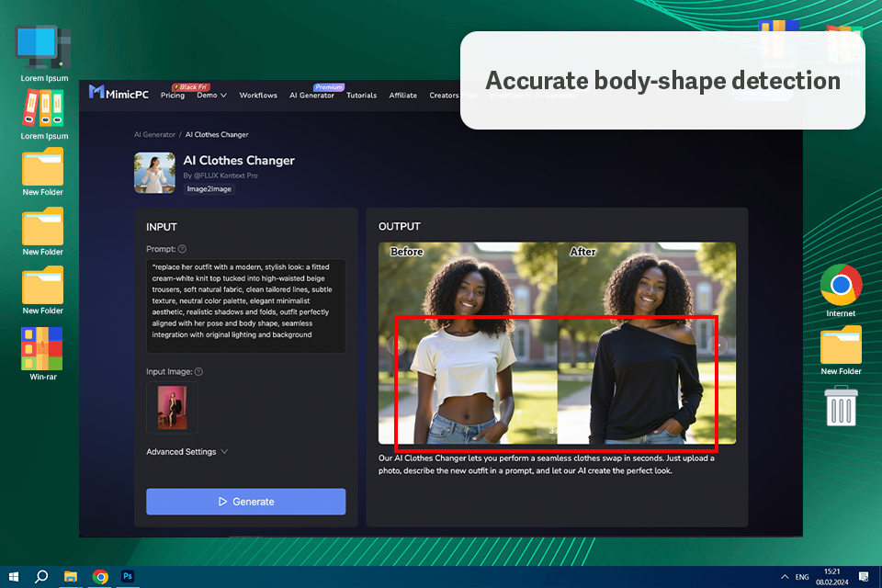Click the AI Generator breadcrumb link

point(154,134)
